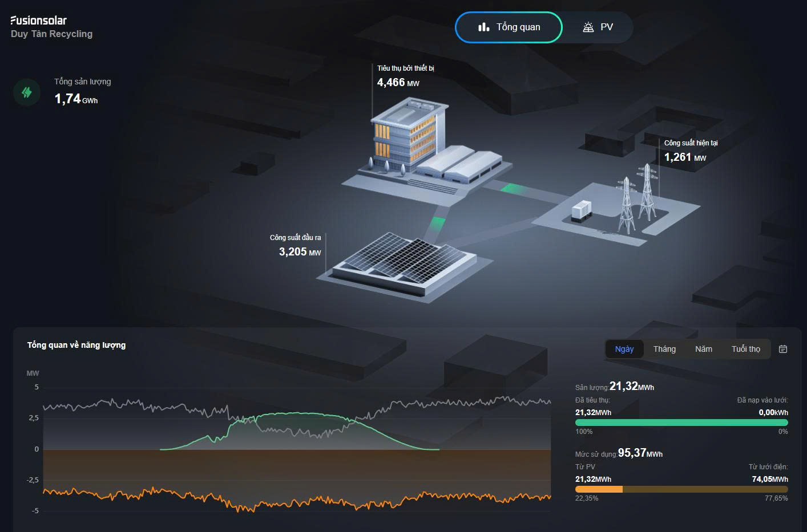Switch chart to Tháng view
807x532 pixels.
point(664,349)
